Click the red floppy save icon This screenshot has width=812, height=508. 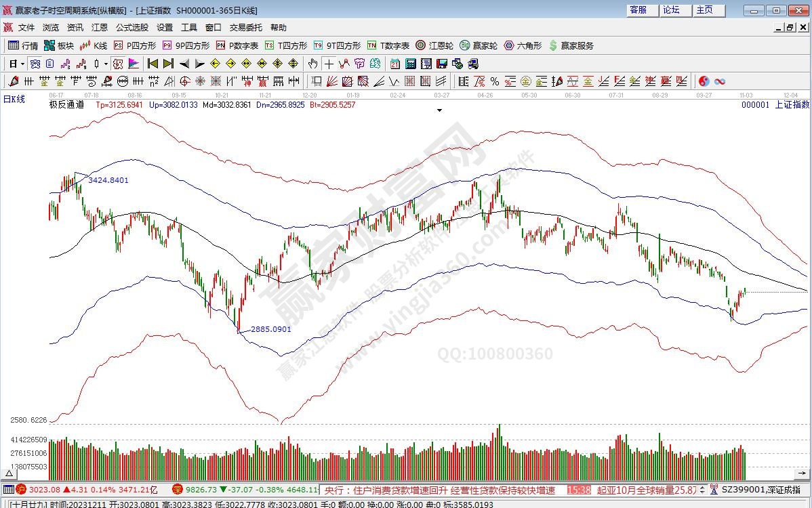coord(442,64)
